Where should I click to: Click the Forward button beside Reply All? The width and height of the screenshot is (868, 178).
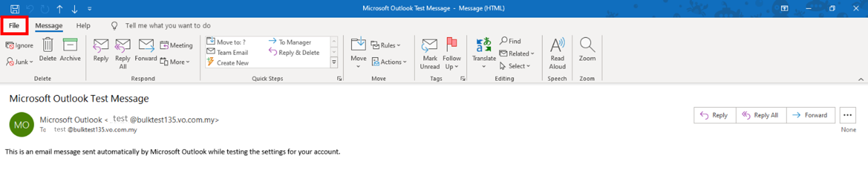click(x=810, y=115)
